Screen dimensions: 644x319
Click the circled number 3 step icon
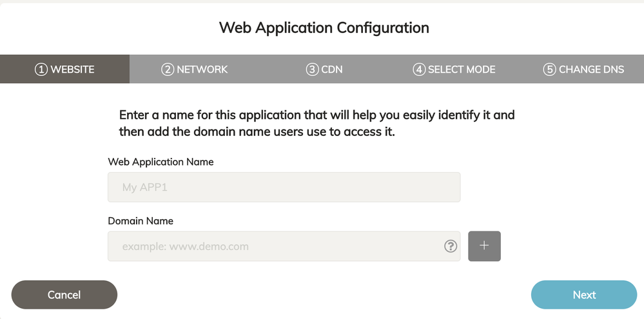(313, 69)
